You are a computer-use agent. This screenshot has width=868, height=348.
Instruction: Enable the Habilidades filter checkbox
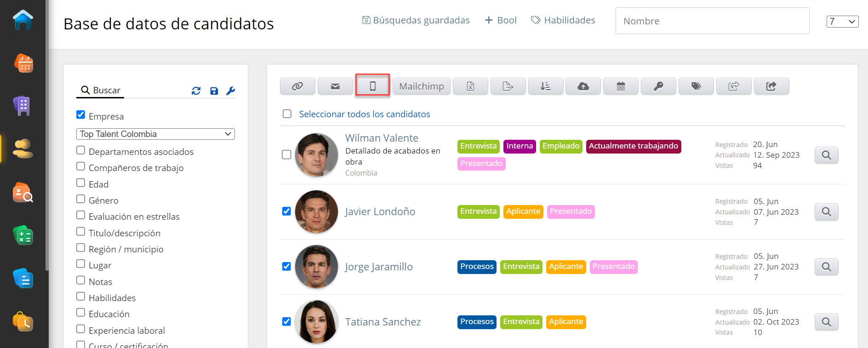click(81, 297)
